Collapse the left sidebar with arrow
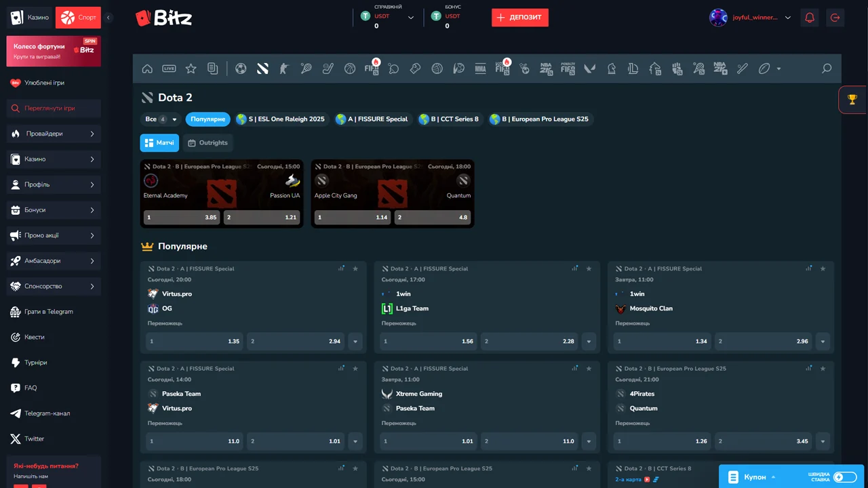 pyautogui.click(x=108, y=18)
